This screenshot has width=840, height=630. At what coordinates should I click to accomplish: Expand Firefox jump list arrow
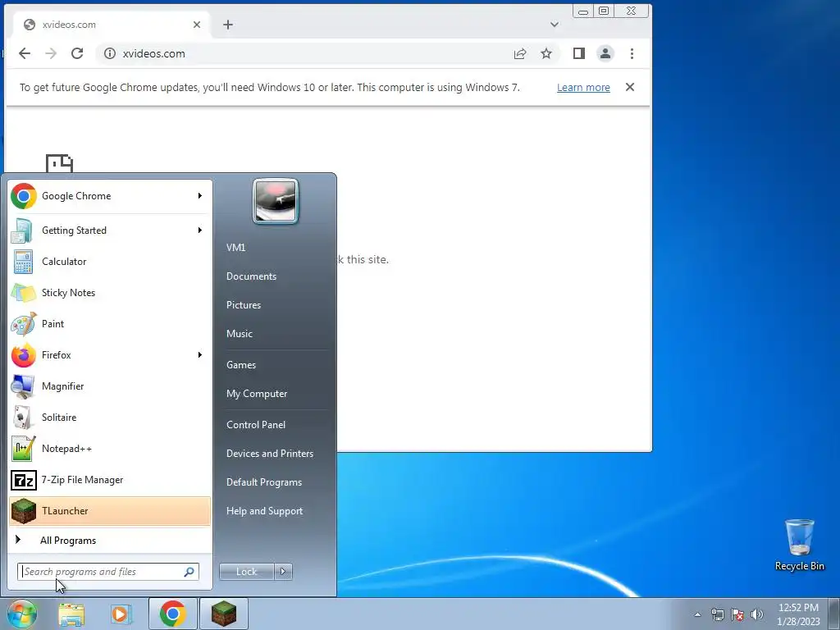(200, 354)
